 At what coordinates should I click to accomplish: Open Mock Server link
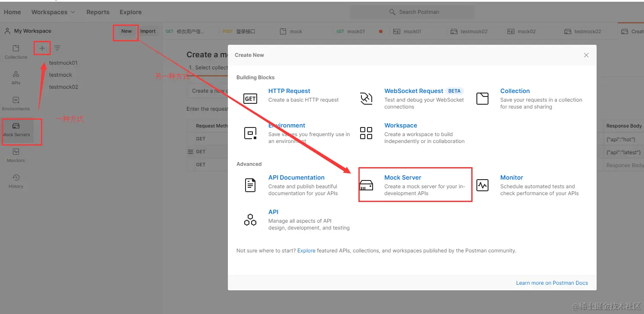403,177
